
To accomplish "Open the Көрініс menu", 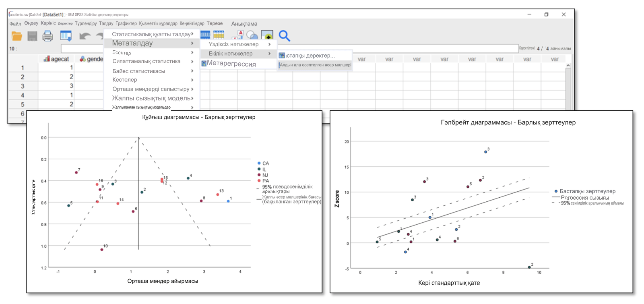I will pos(48,23).
